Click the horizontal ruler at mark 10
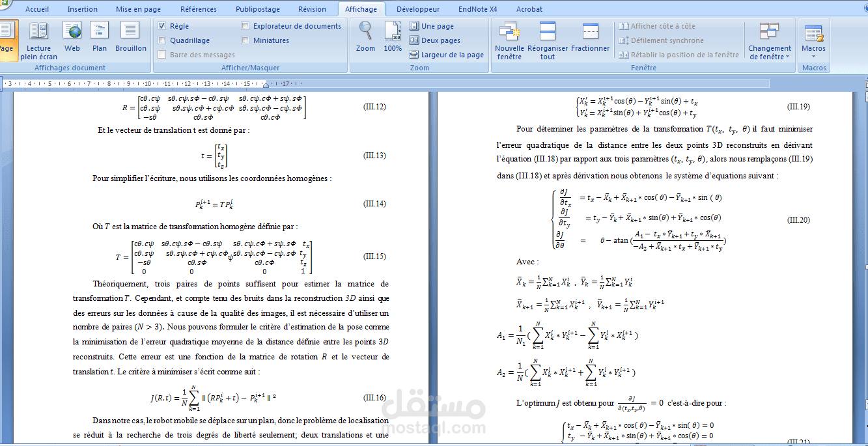This screenshot has width=868, height=446. 147,83
